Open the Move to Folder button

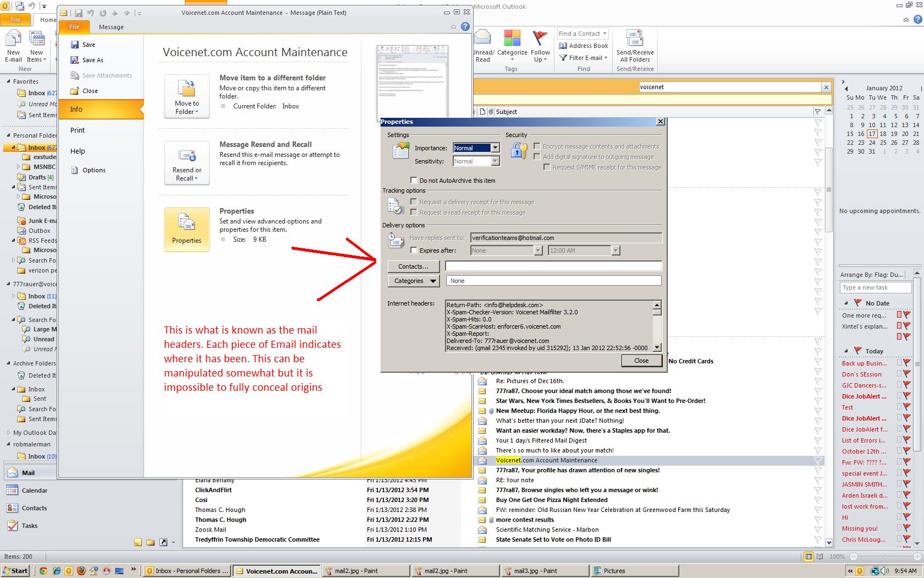[x=187, y=96]
